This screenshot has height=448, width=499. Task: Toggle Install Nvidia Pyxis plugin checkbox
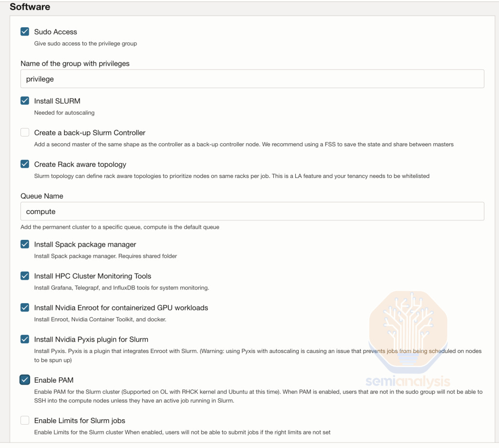click(x=25, y=339)
